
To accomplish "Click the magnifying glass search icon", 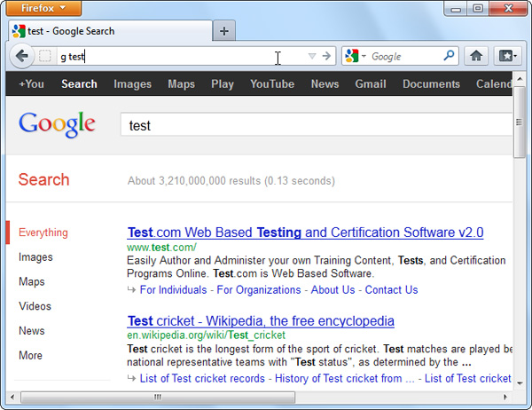I will click(449, 55).
